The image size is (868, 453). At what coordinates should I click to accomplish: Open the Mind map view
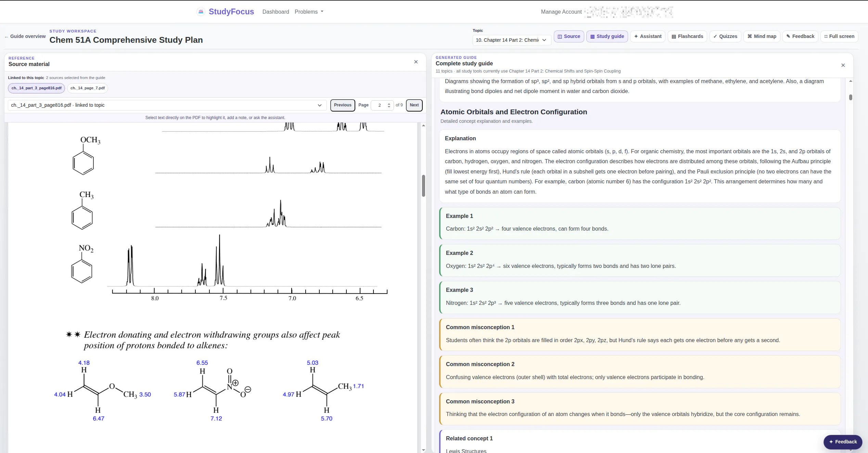(x=762, y=36)
